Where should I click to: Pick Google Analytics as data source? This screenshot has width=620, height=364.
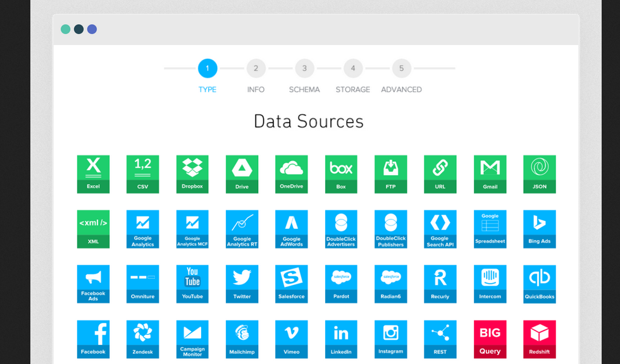(x=142, y=229)
